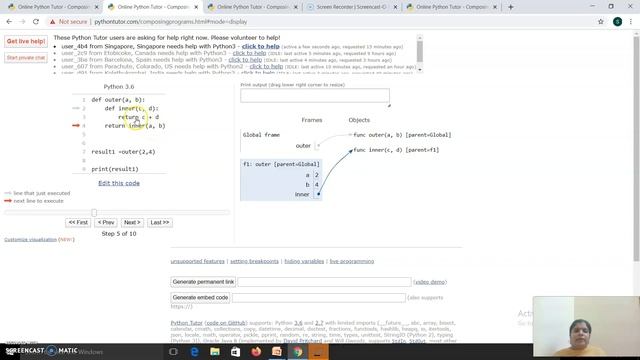Open Microsoft Edge from taskbar

coord(194,352)
